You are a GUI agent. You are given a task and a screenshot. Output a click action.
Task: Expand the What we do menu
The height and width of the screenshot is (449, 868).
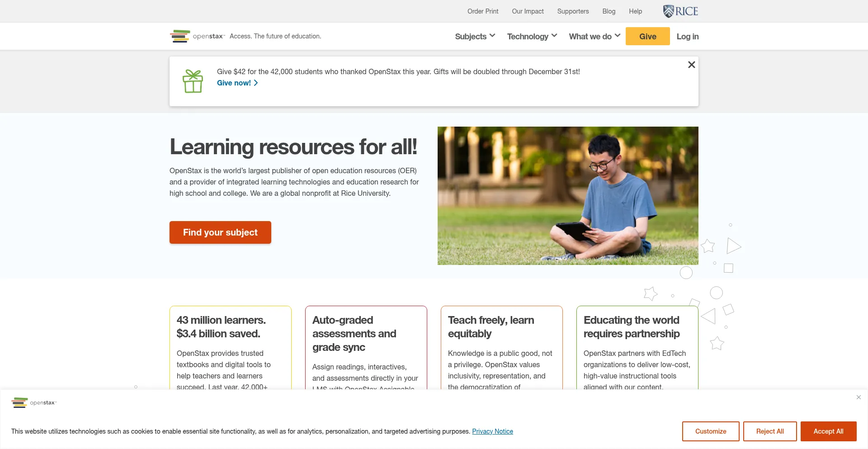pyautogui.click(x=594, y=36)
